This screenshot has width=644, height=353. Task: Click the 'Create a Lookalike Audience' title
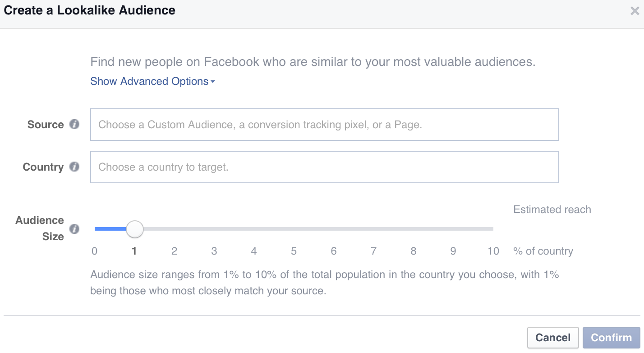[x=90, y=10]
